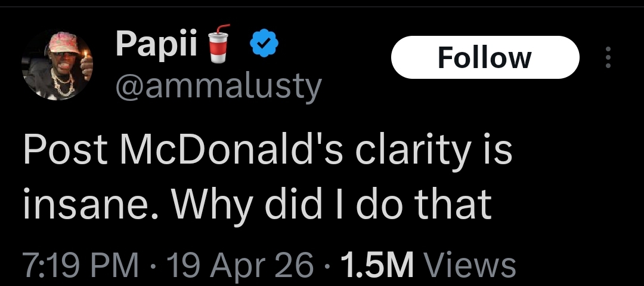This screenshot has width=644, height=286.
Task: Click the 19 Apr 26 date
Action: point(241,265)
